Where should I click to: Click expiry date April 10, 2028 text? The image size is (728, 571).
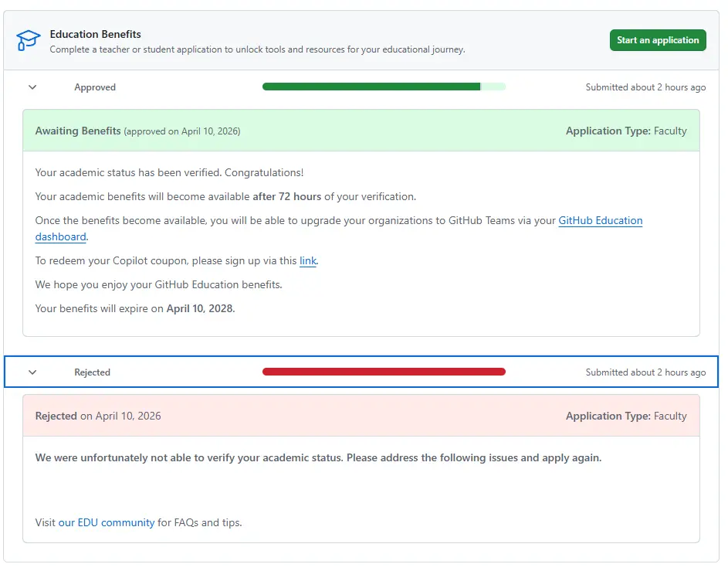point(201,308)
